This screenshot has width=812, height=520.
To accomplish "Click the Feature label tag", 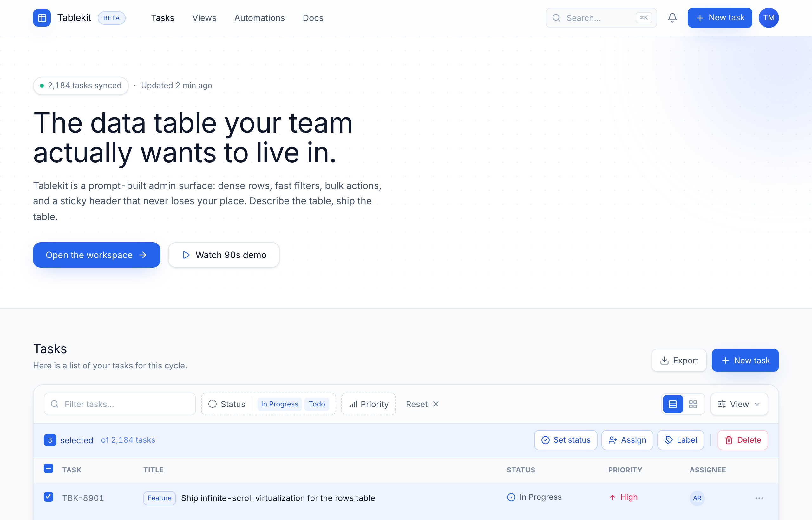I will [160, 498].
